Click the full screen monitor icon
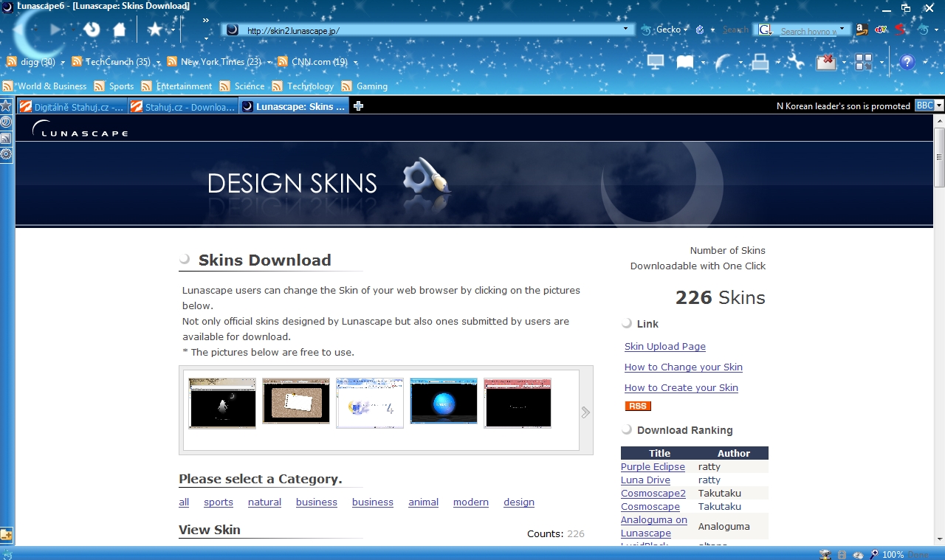The image size is (945, 560). click(655, 62)
